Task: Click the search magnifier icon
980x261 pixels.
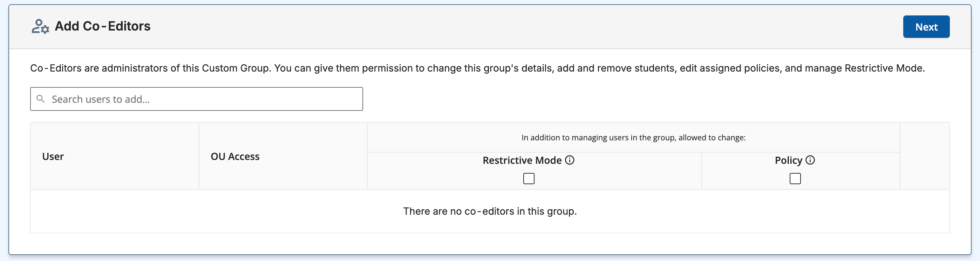Action: tap(40, 99)
